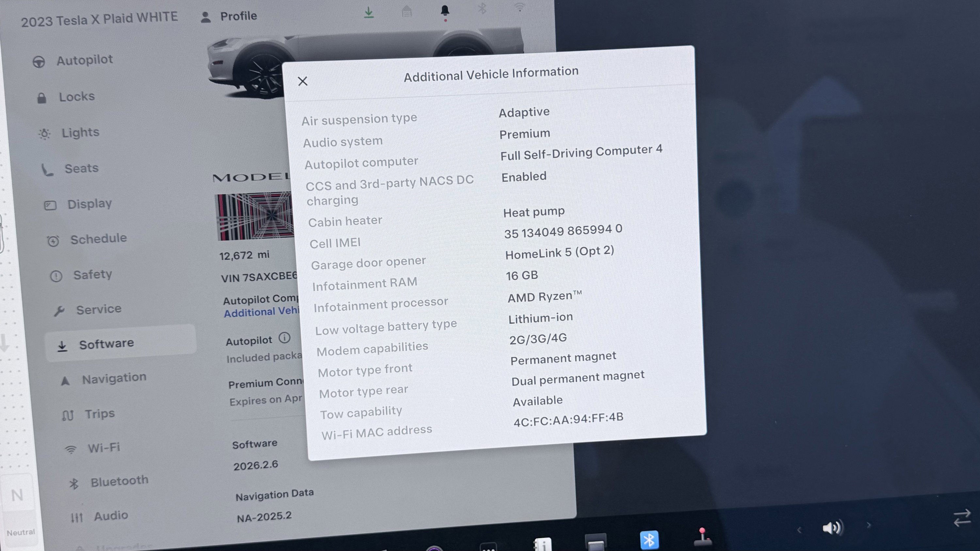Tap the speaker volume icon
The height and width of the screenshot is (551, 980).
(x=832, y=527)
